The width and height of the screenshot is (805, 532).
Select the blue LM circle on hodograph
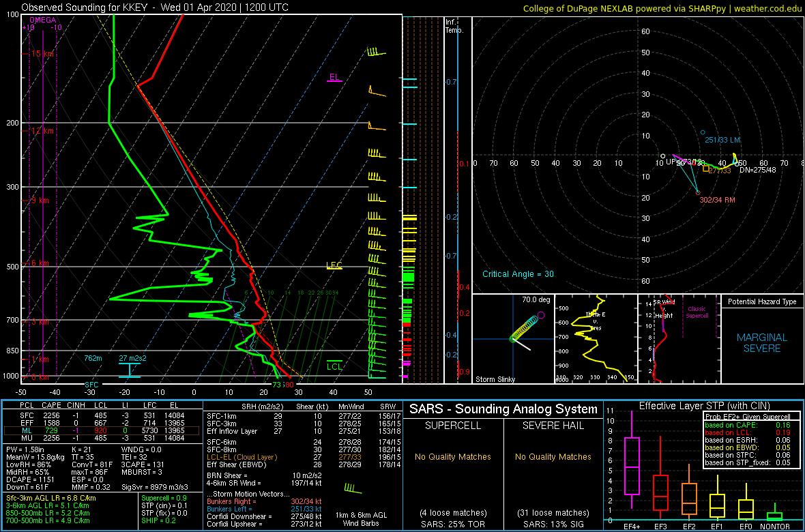tap(703, 132)
